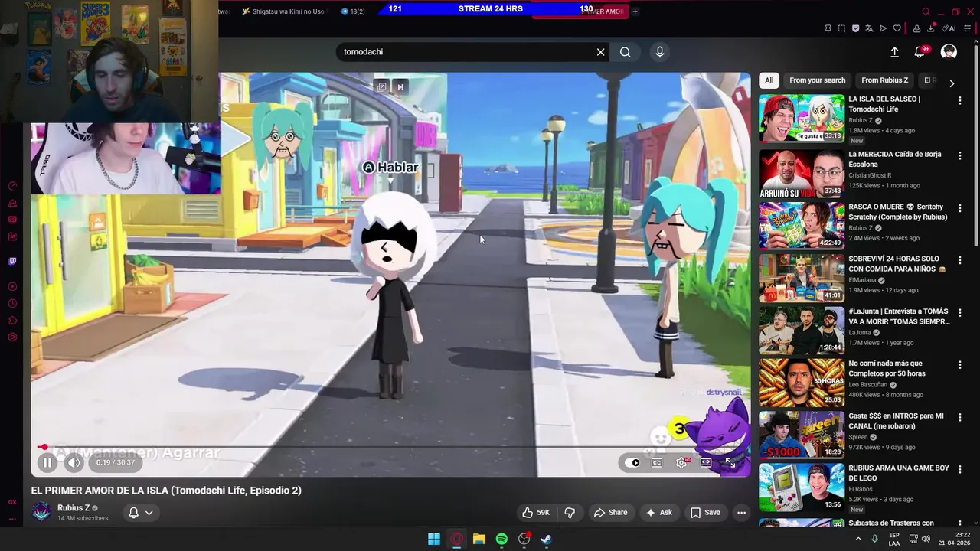
Task: Pause the video playback
Action: [47, 462]
